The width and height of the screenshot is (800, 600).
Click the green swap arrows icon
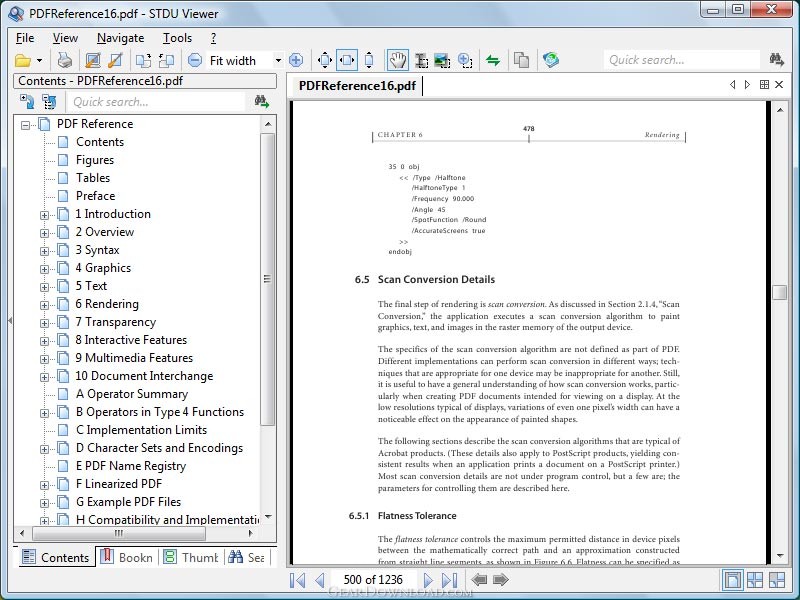(493, 60)
